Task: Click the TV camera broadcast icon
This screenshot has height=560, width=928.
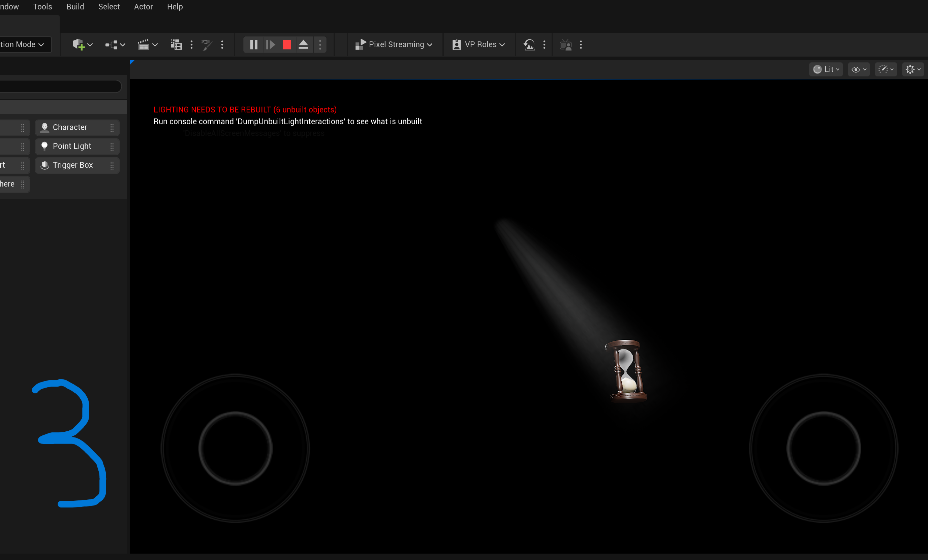Action: [x=566, y=45]
